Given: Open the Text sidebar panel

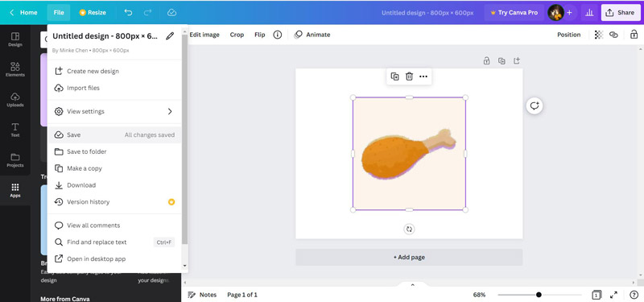Looking at the screenshot, I should click(15, 130).
